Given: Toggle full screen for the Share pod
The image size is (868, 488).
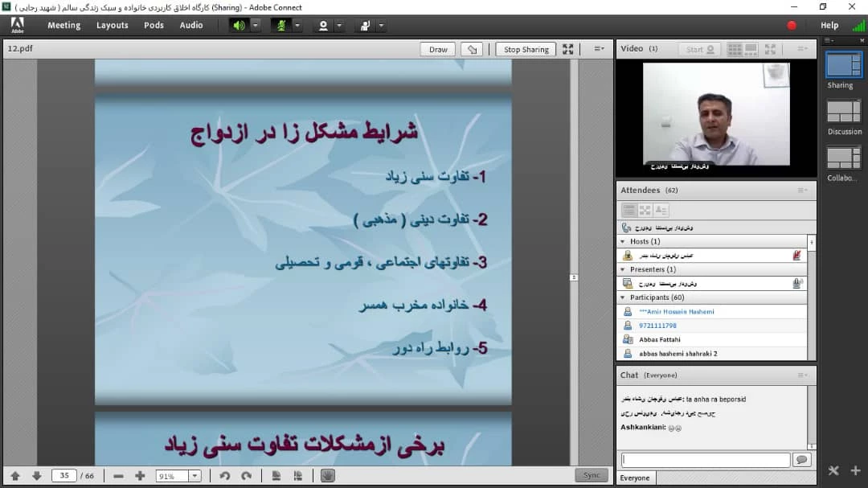Looking at the screenshot, I should (x=568, y=49).
